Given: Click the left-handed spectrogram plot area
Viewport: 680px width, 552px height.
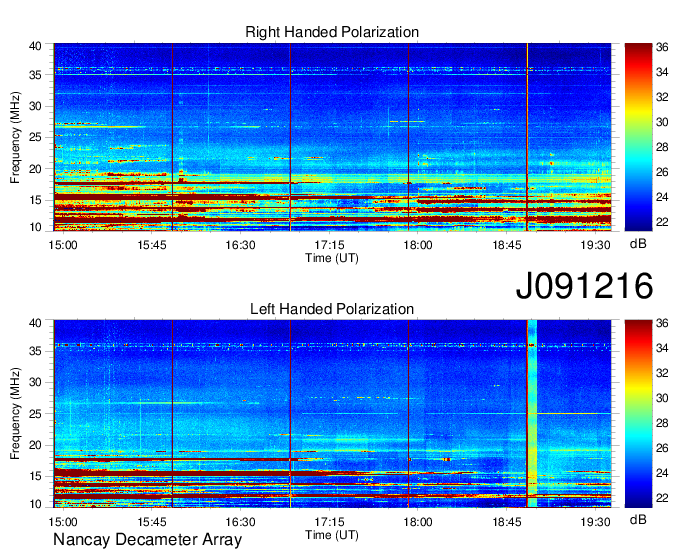Looking at the screenshot, I should tap(332, 414).
